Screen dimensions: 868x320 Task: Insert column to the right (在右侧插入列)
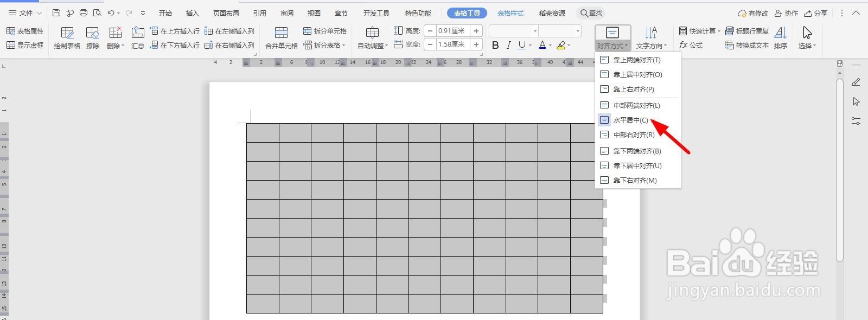pos(229,46)
